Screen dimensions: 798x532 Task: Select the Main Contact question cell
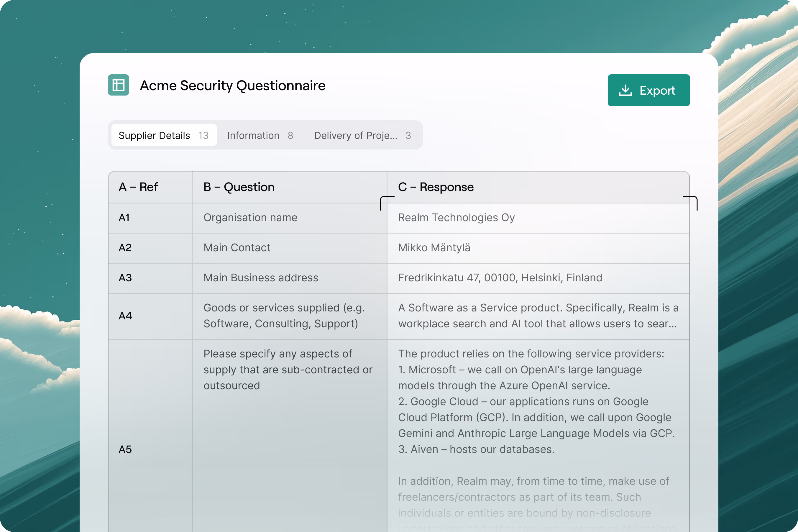pos(237,248)
